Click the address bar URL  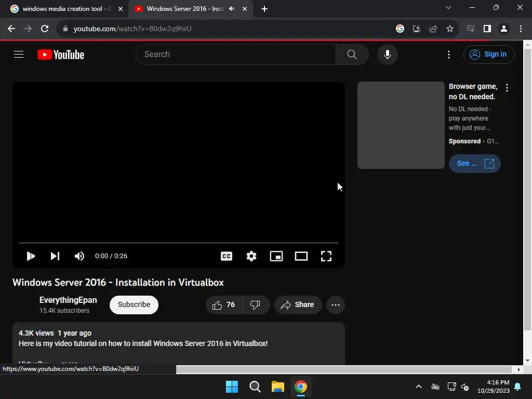[132, 29]
